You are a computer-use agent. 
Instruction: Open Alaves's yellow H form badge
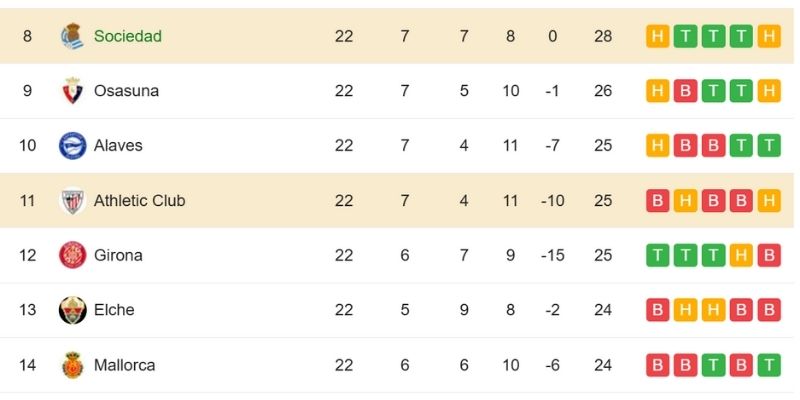(657, 145)
